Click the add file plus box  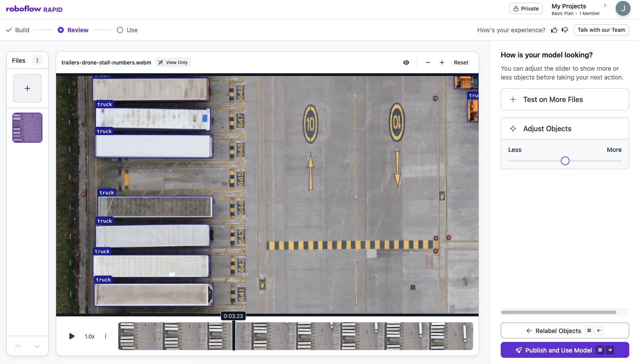(27, 88)
